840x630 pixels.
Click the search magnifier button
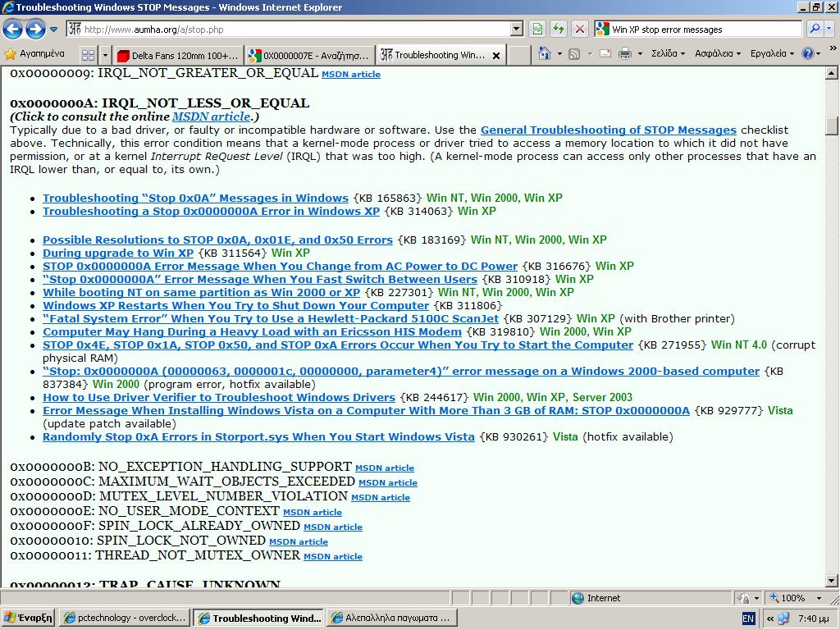click(x=815, y=29)
